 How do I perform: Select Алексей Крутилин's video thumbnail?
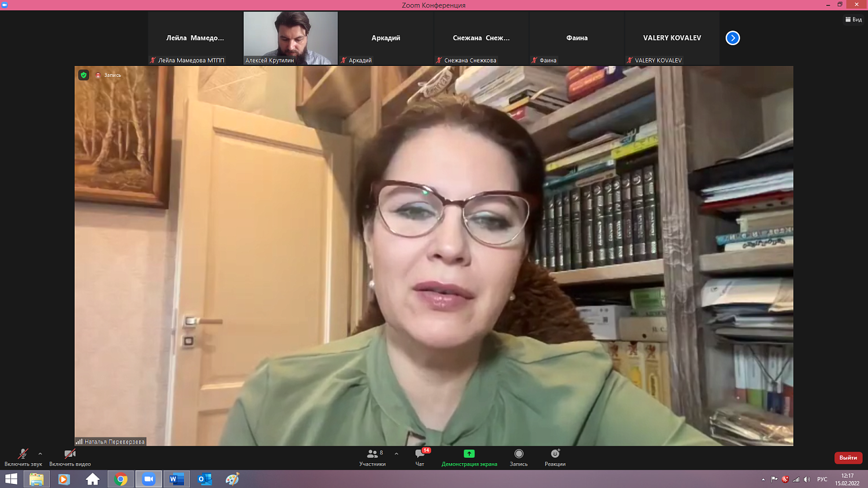290,38
